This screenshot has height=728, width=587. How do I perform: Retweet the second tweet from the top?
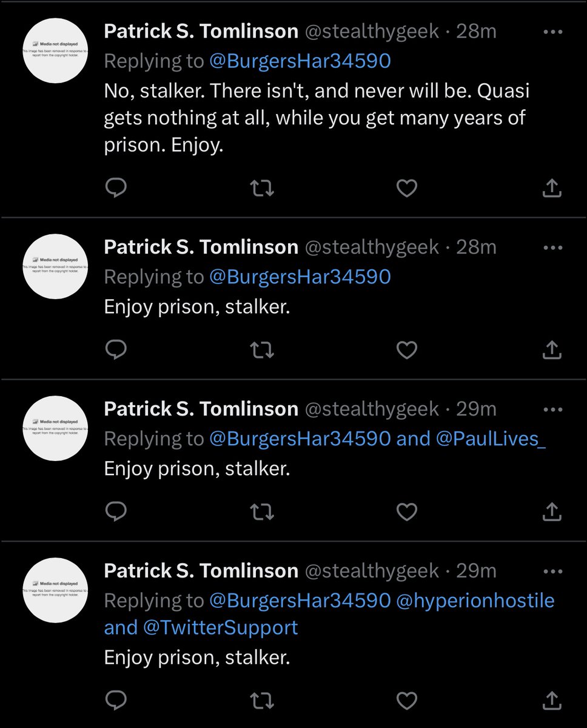262,350
